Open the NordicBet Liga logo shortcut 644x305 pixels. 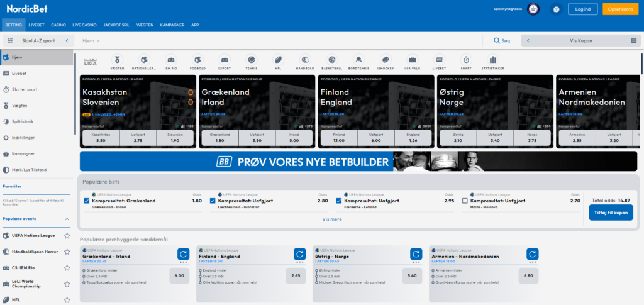pos(90,62)
